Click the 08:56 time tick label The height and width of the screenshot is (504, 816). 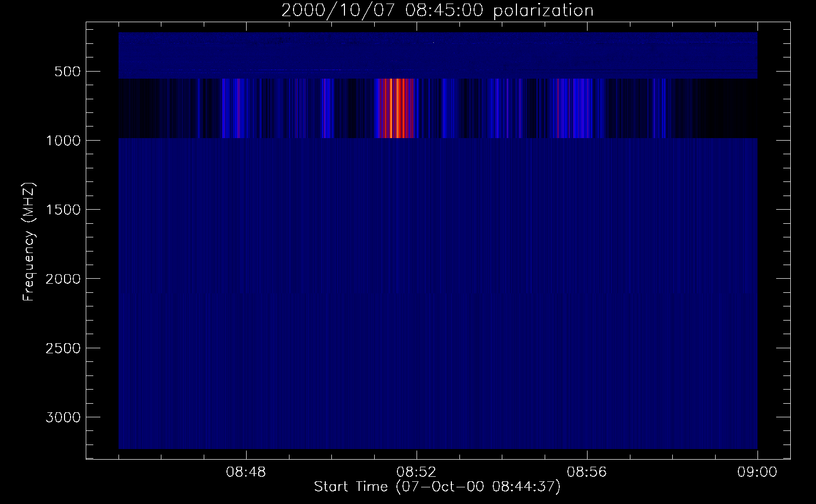tap(587, 473)
